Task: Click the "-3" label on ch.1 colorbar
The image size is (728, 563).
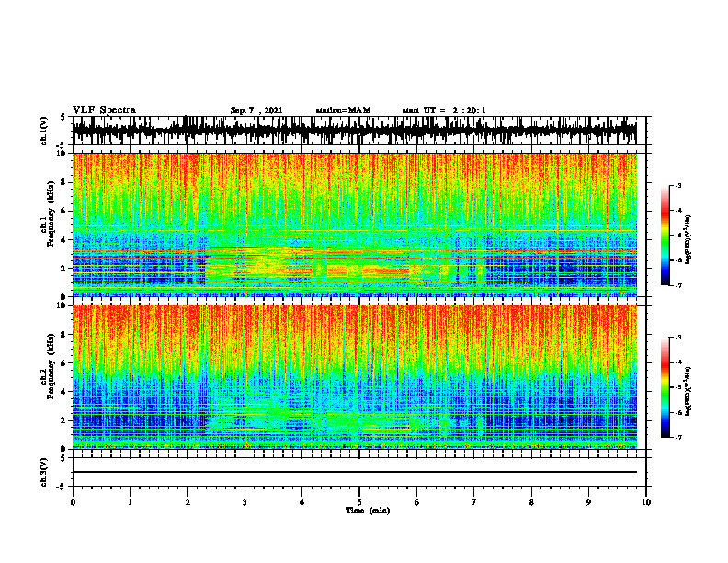Action: tap(677, 186)
